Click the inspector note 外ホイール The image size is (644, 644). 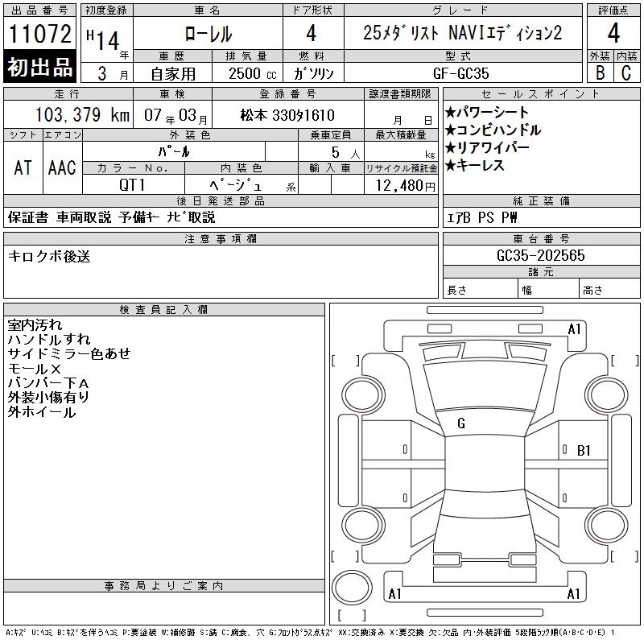tap(42, 412)
